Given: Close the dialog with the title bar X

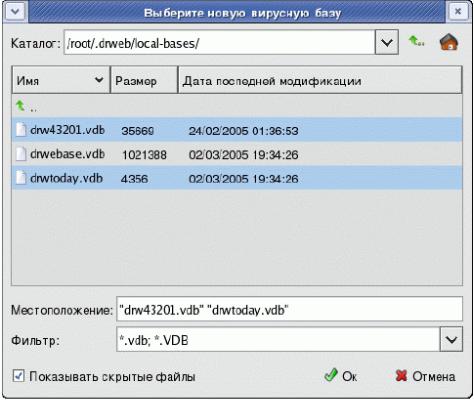Looking at the screenshot, I should (x=458, y=12).
